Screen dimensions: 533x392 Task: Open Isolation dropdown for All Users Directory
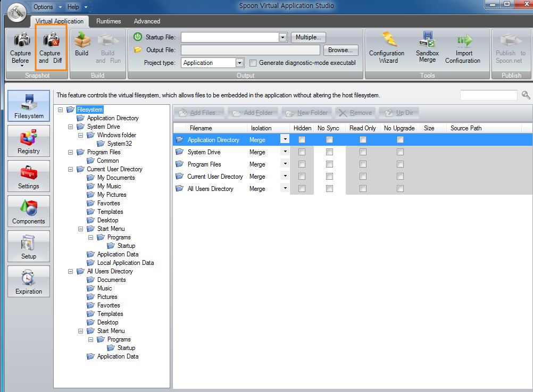(x=285, y=188)
